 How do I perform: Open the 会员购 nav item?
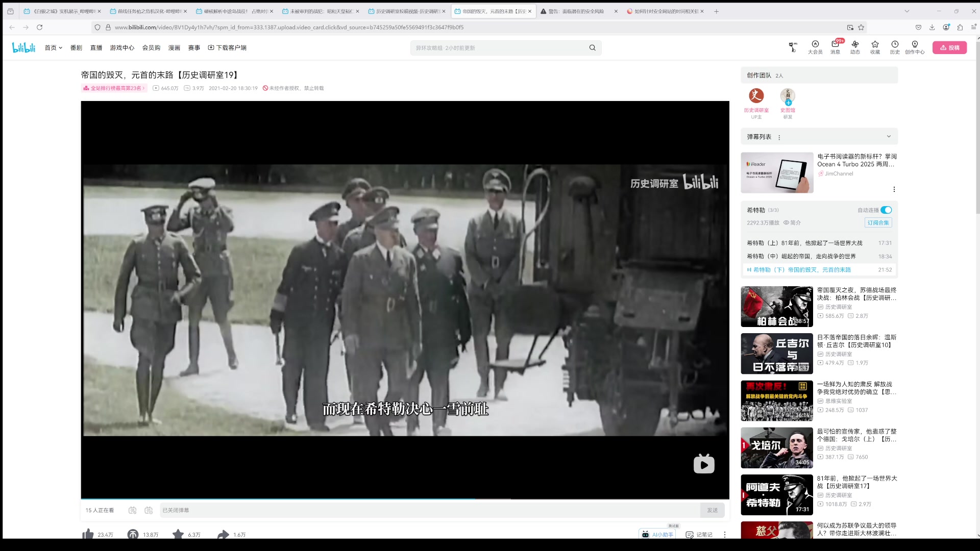click(x=151, y=47)
